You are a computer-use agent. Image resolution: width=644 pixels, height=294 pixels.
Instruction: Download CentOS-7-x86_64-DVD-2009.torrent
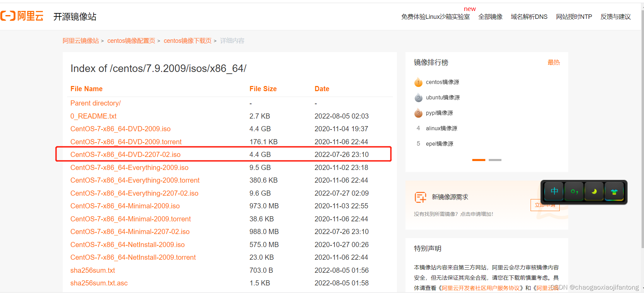click(x=126, y=142)
